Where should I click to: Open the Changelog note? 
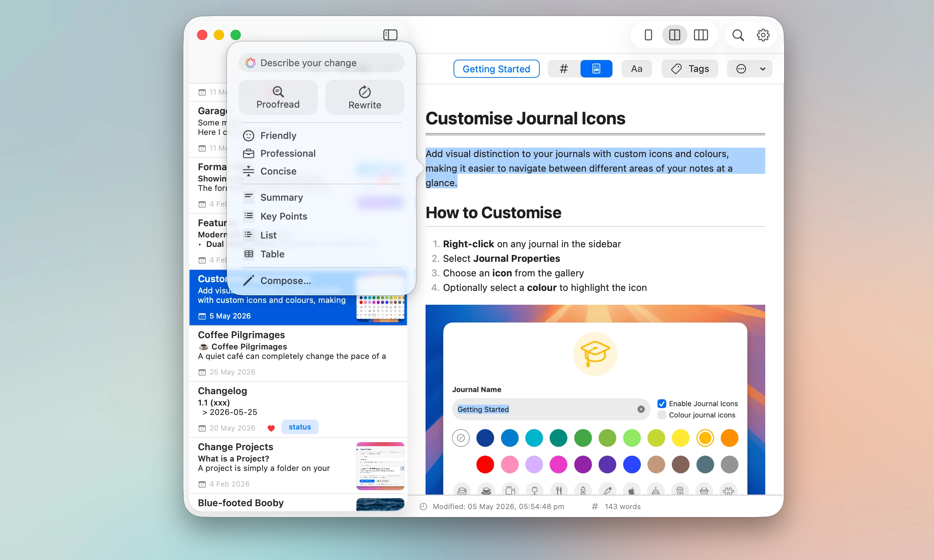point(298,409)
